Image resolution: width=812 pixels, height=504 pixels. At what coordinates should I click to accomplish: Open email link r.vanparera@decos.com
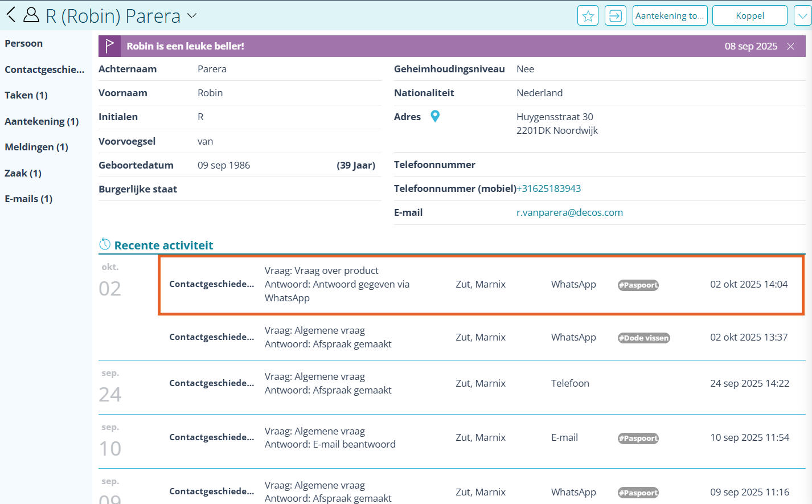click(569, 212)
